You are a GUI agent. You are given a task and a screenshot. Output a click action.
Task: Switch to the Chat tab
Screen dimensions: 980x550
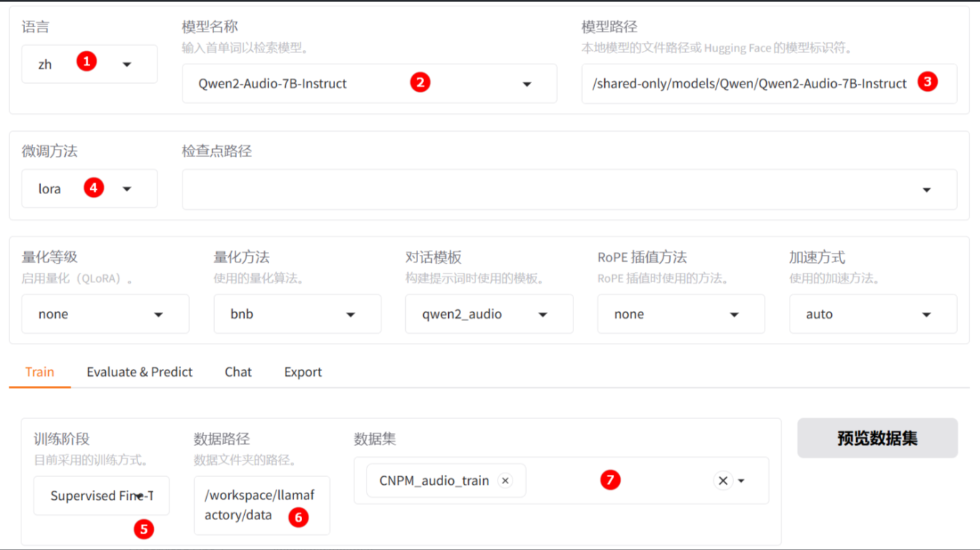click(x=238, y=372)
